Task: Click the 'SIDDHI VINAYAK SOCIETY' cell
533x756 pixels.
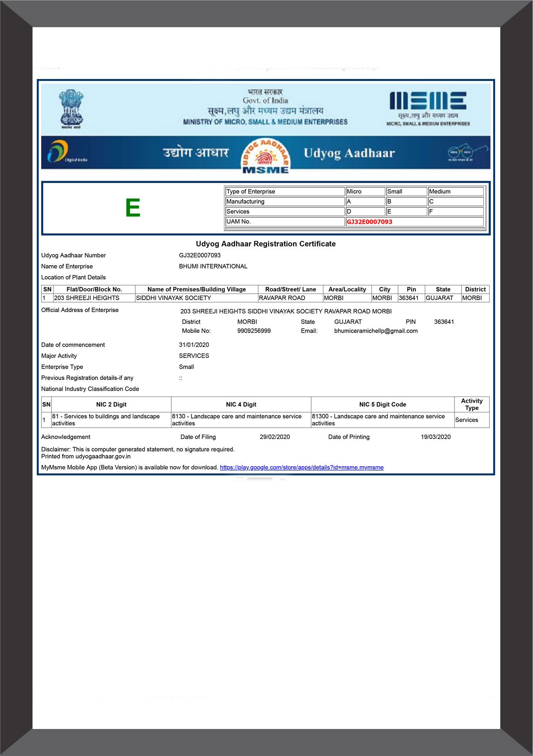Action: tap(196, 298)
